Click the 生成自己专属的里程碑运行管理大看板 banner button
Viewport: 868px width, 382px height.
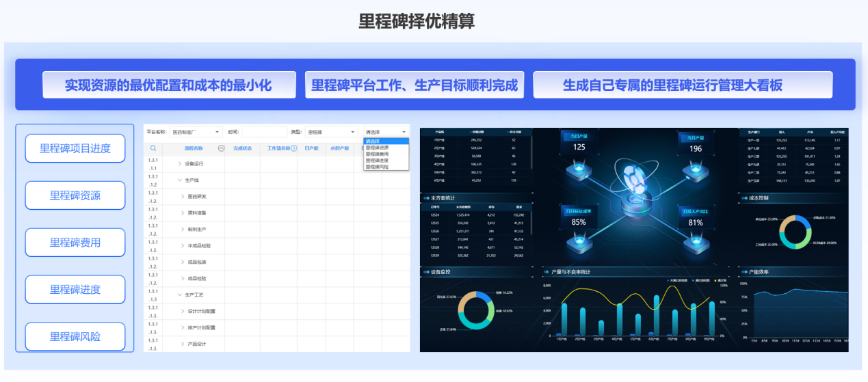point(682,85)
